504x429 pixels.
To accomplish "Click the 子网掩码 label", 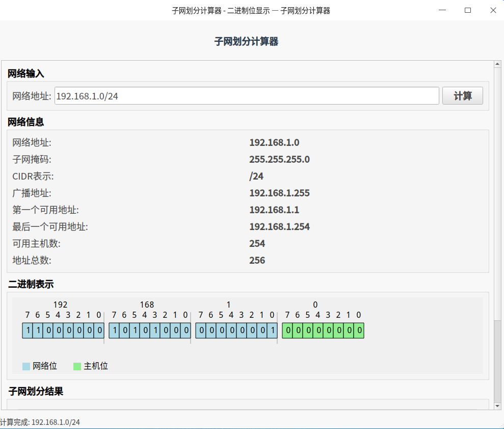I will (32, 159).
